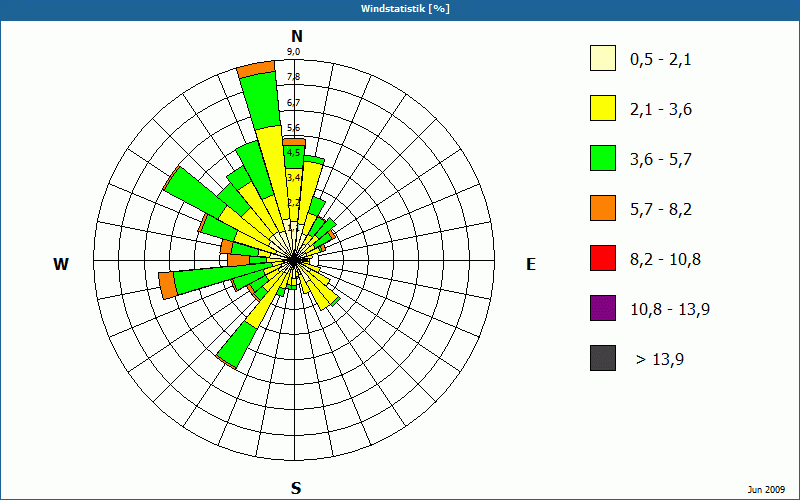Click the orange tip of west-southwest bar
Image resolution: width=800 pixels, height=500 pixels.
point(168,286)
